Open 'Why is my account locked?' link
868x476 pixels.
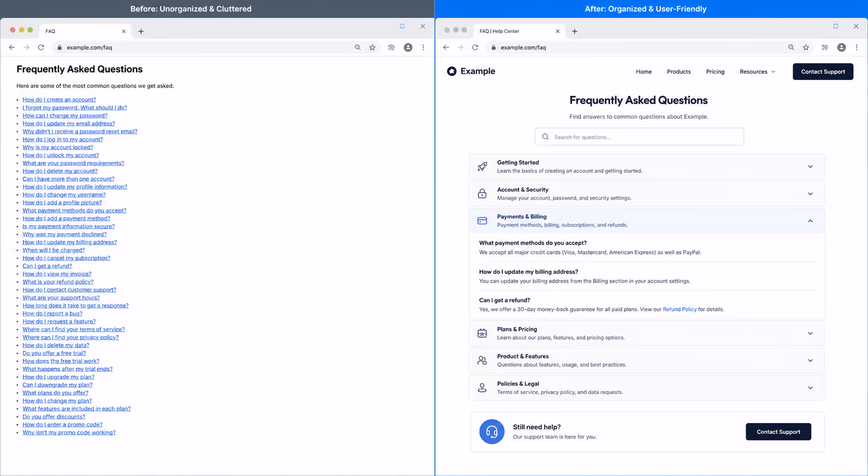pyautogui.click(x=57, y=148)
